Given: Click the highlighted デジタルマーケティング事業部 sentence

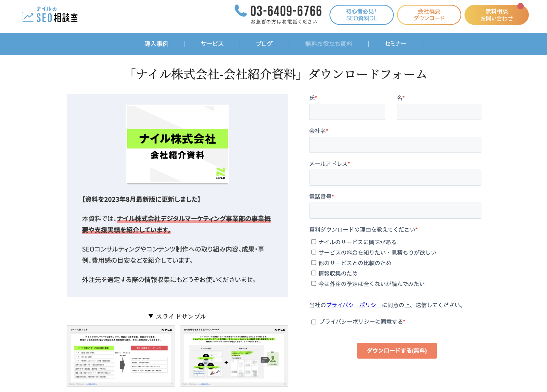Looking at the screenshot, I should 176,224.
